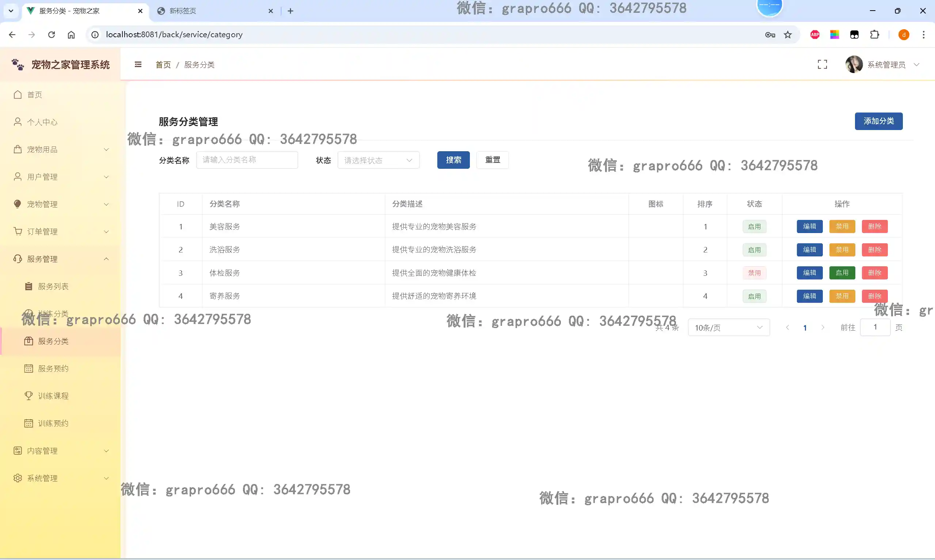Viewport: 935px width, 560px height.
Task: Open 服务列表 in the sidebar
Action: (x=53, y=286)
